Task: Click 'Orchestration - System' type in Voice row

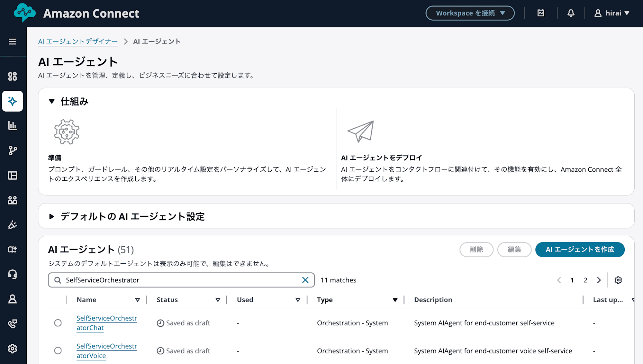Action: [x=352, y=351]
